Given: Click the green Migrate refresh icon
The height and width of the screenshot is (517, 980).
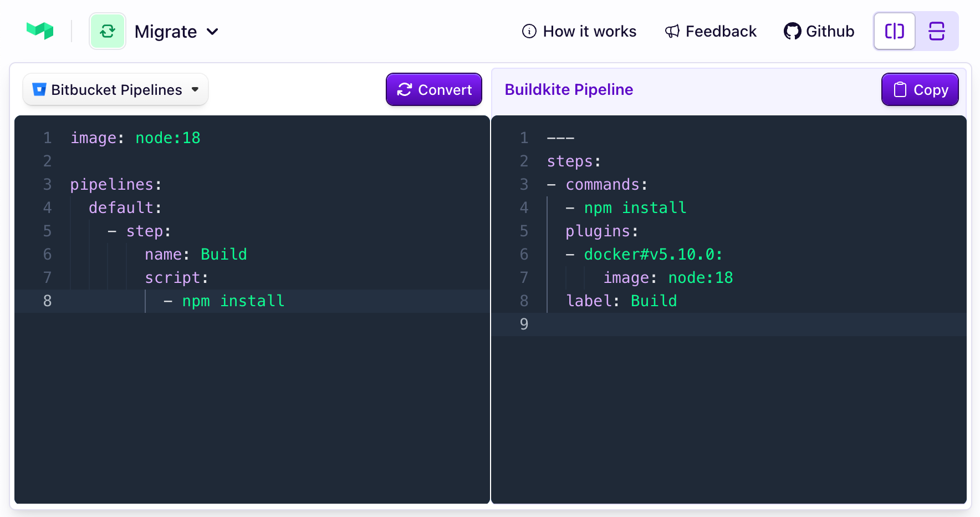Looking at the screenshot, I should point(108,31).
